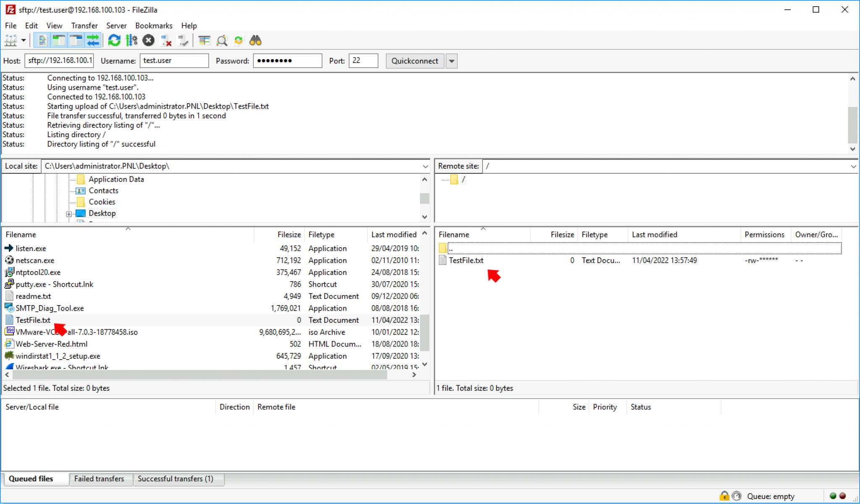
Task: Expand the Desktop folder tree node
Action: tap(69, 214)
